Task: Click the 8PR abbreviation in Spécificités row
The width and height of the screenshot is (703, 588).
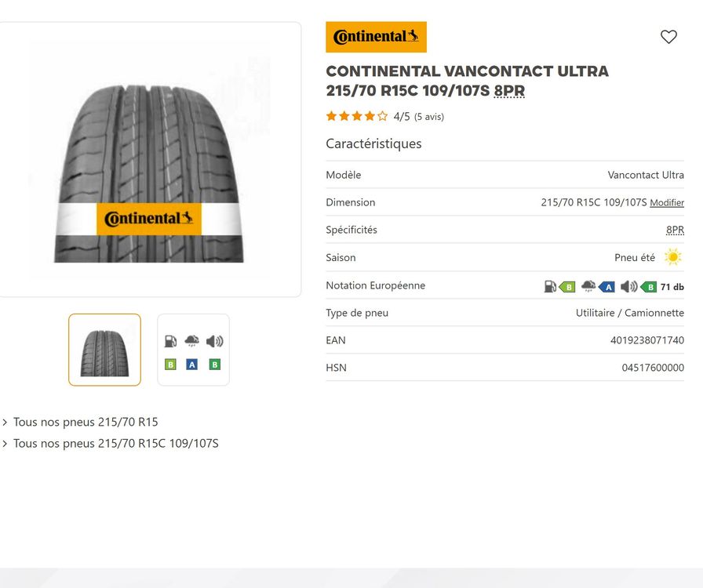Action: pos(675,230)
